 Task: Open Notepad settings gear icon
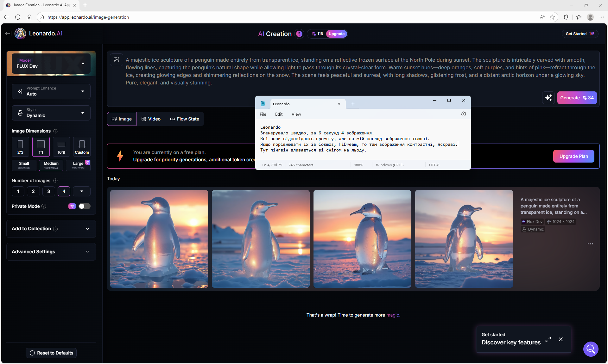463,114
